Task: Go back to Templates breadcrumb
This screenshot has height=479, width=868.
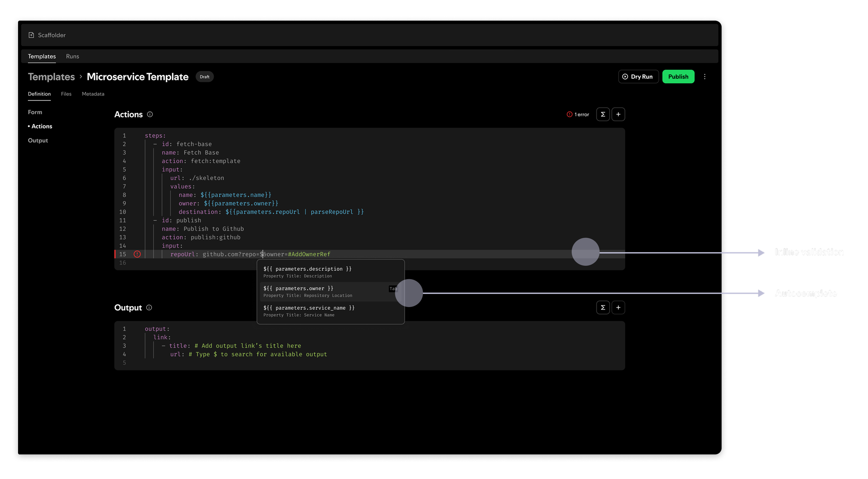Action: click(x=51, y=77)
